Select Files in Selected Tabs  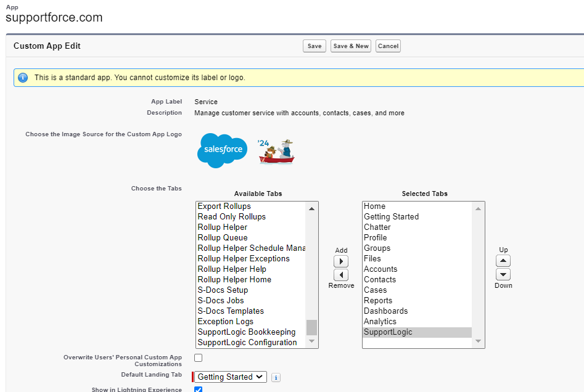[417, 258]
